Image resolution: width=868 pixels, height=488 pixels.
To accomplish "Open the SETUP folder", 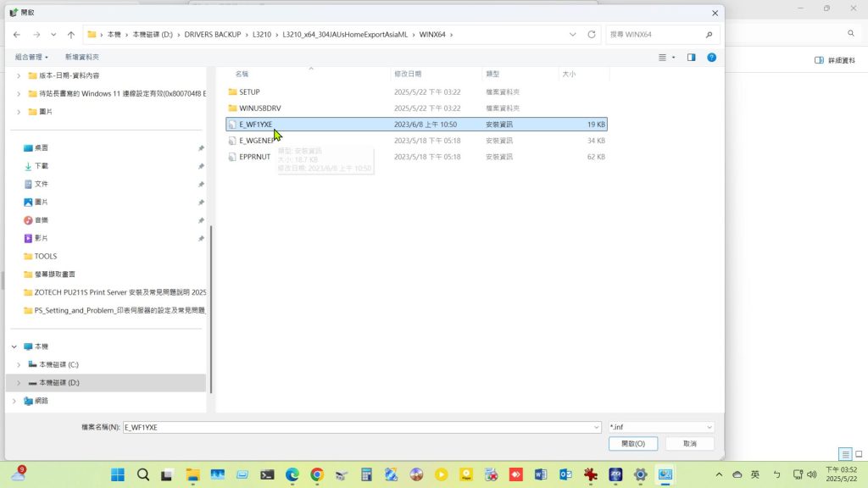I will click(x=249, y=91).
